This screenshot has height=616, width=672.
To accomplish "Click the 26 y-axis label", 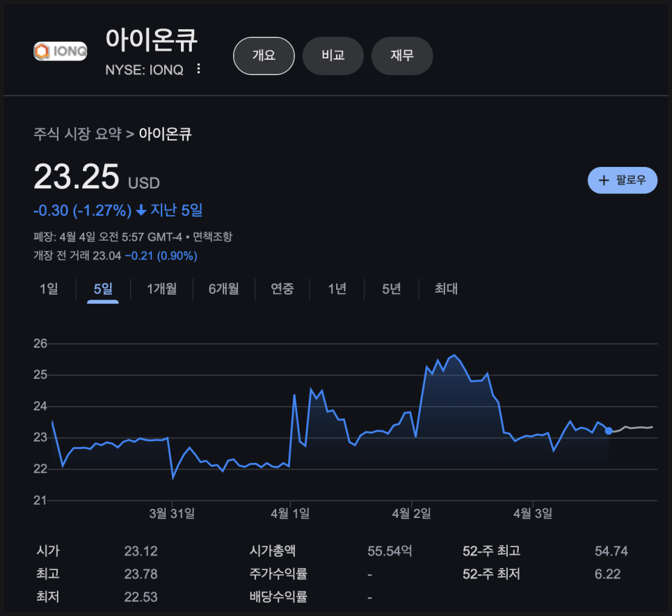I will point(40,343).
